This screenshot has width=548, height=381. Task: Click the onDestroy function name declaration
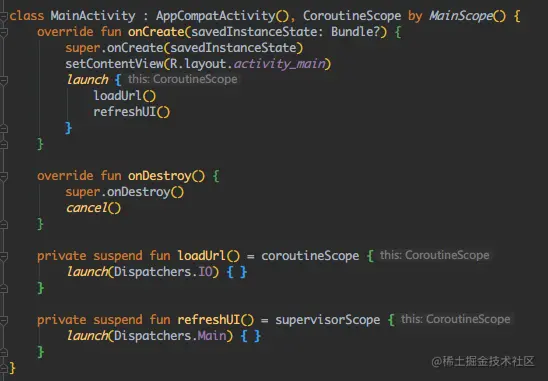(x=159, y=176)
